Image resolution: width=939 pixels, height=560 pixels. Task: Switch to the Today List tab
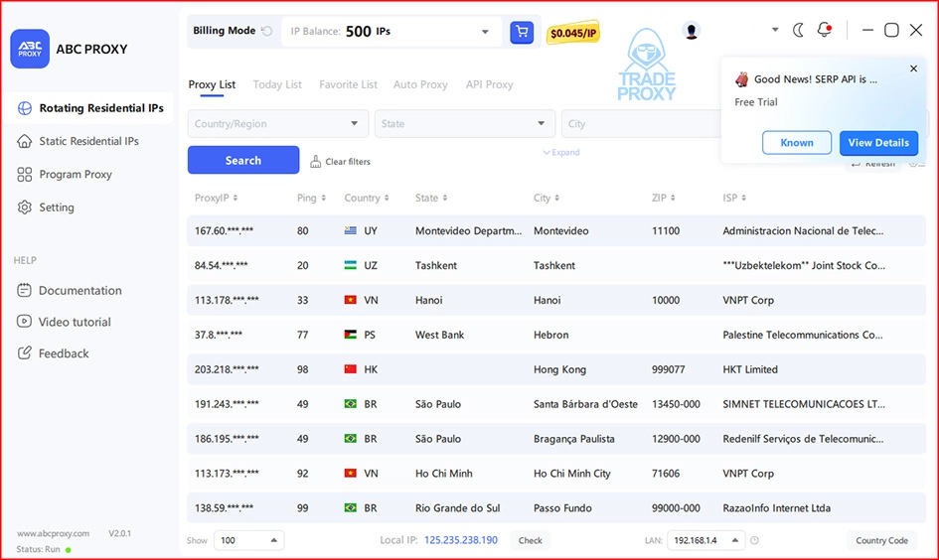pyautogui.click(x=277, y=84)
